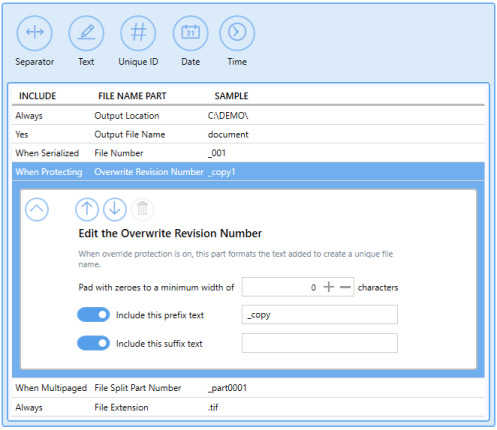Viewport: 497px width, 430px height.
Task: Click the disabled trash delete icon
Action: (142, 209)
